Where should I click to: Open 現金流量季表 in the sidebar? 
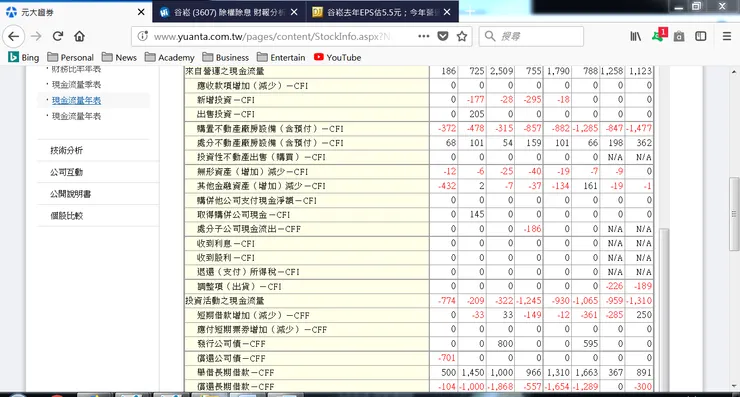pyautogui.click(x=76, y=84)
